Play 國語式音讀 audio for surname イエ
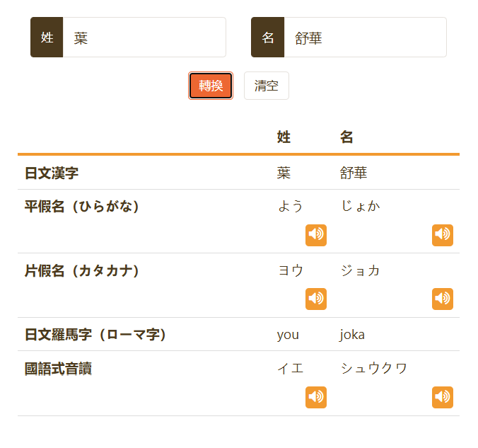478x448 pixels. 316,397
